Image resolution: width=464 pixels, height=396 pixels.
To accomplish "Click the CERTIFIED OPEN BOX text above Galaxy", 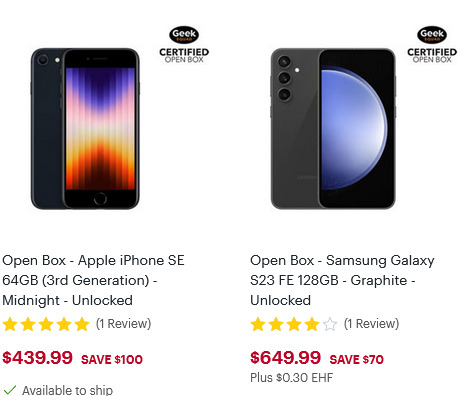I will pyautogui.click(x=432, y=55).
